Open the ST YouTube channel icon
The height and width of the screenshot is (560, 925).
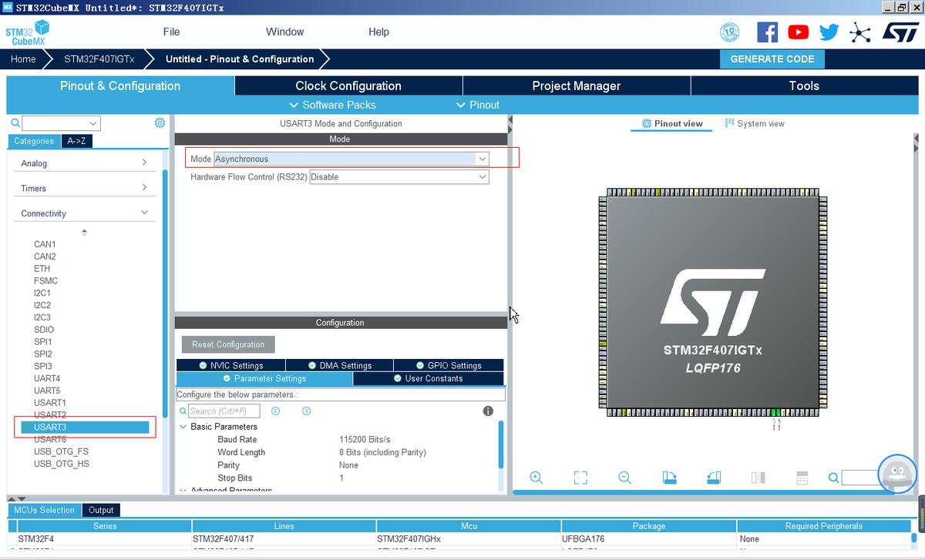pyautogui.click(x=799, y=32)
